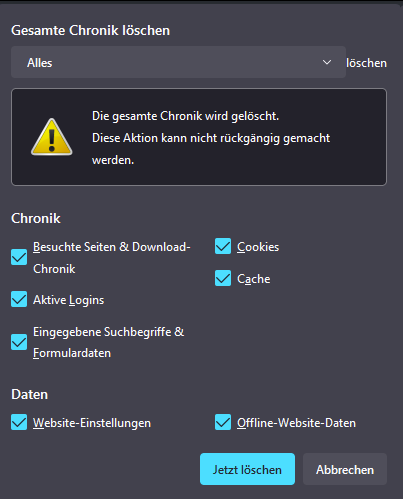Screen dimensions: 403x499
Task: Open the Alles time range dropdown
Action: click(x=178, y=62)
